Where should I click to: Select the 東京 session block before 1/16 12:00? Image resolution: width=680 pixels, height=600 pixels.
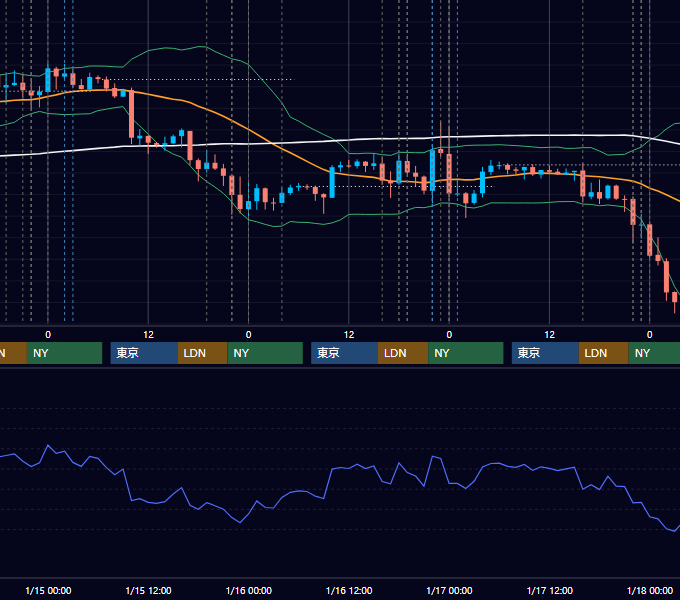[x=344, y=353]
